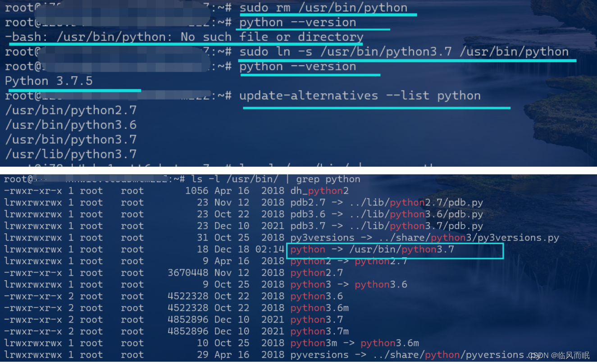Select the 'py3versions -> ../share/python3/py3versions.py' entry

click(x=425, y=238)
